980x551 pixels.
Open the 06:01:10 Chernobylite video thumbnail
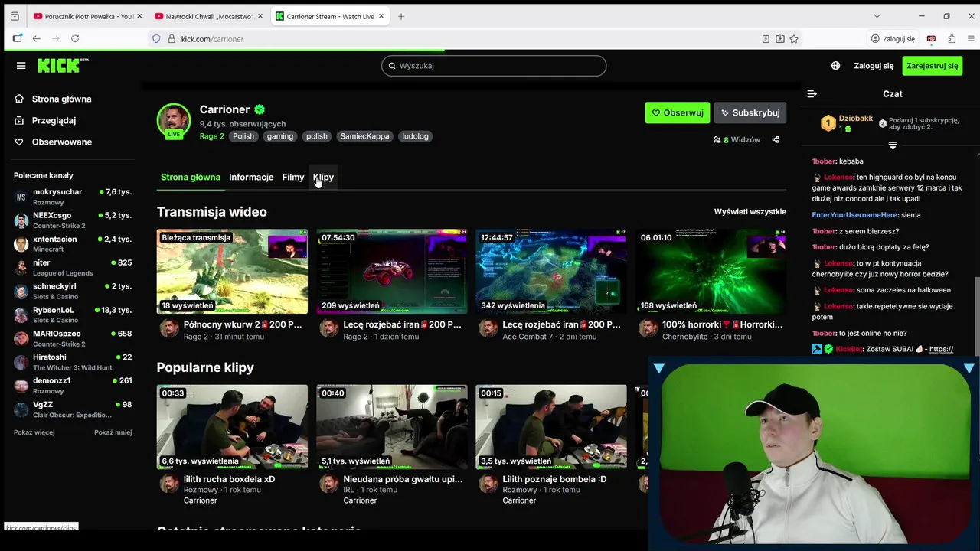[710, 272]
